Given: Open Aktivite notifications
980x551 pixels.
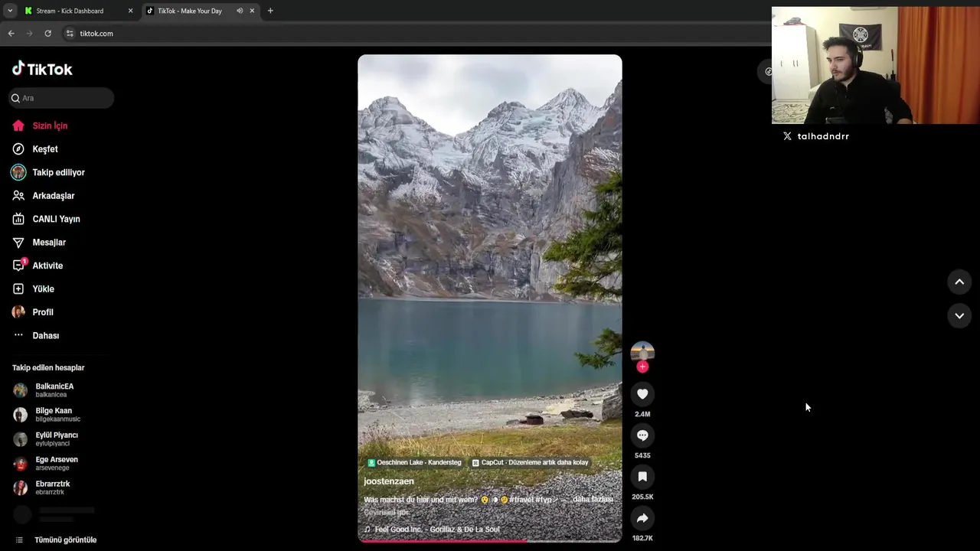Looking at the screenshot, I should (47, 266).
